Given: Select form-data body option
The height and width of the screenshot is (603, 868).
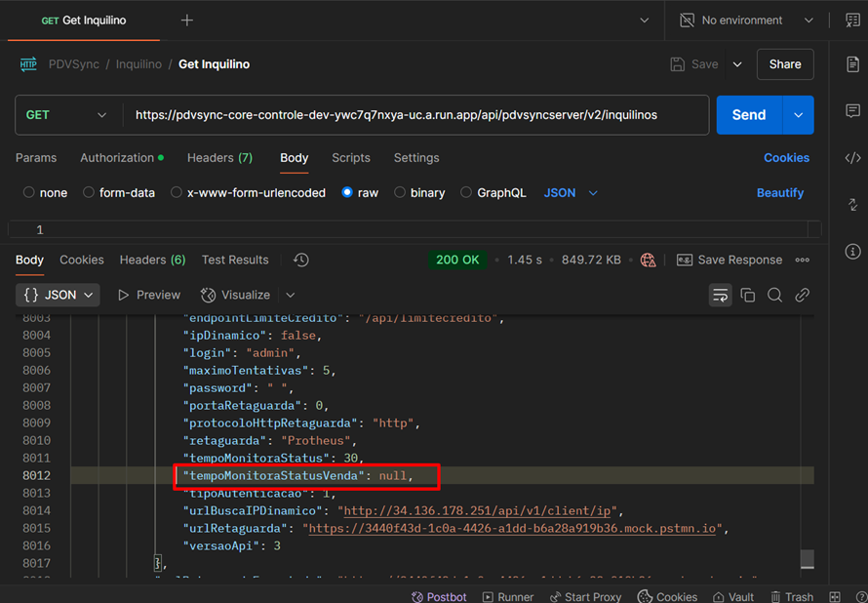Looking at the screenshot, I should 118,192.
